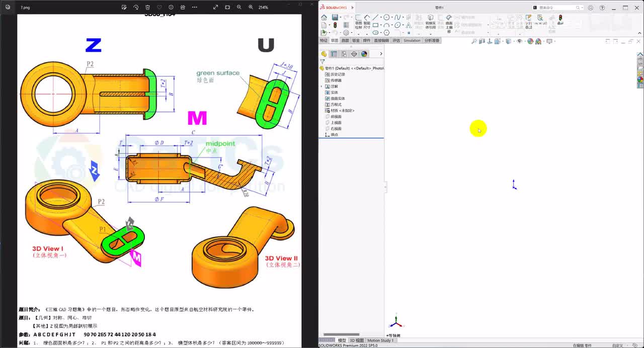Delete 7.png with the trash icon
This screenshot has width=644, height=348.
147,7
